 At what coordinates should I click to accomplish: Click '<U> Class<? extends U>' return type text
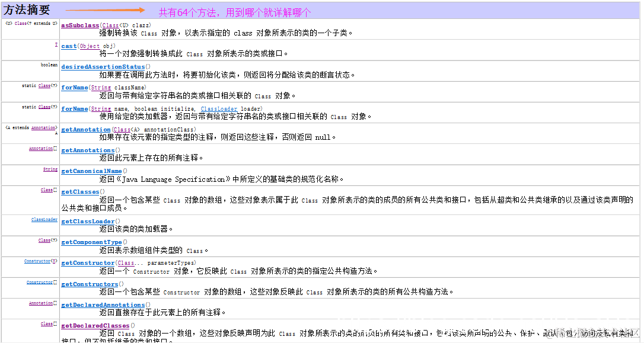(31, 23)
